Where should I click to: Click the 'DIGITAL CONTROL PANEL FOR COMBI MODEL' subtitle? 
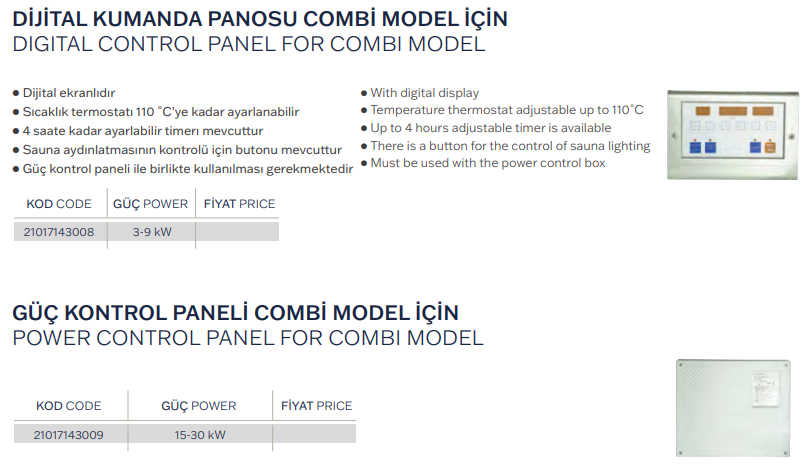pos(248,45)
